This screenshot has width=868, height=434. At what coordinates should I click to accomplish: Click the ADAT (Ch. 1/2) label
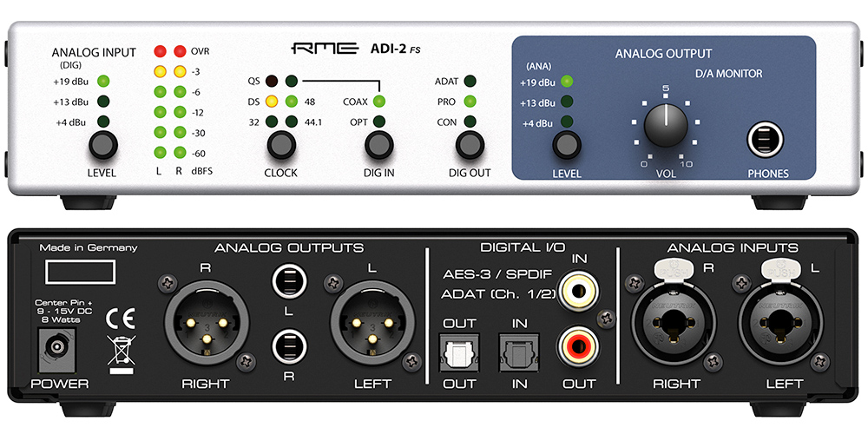pos(497,294)
